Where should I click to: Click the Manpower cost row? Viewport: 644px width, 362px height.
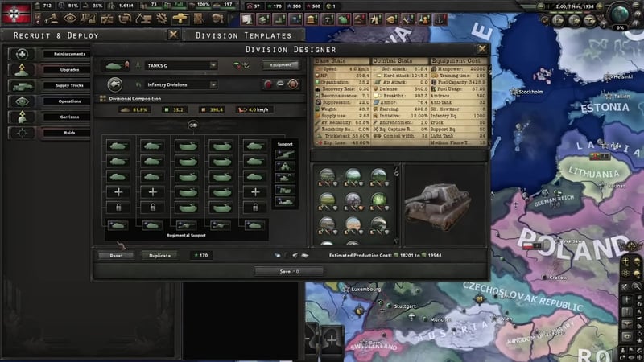[458, 69]
